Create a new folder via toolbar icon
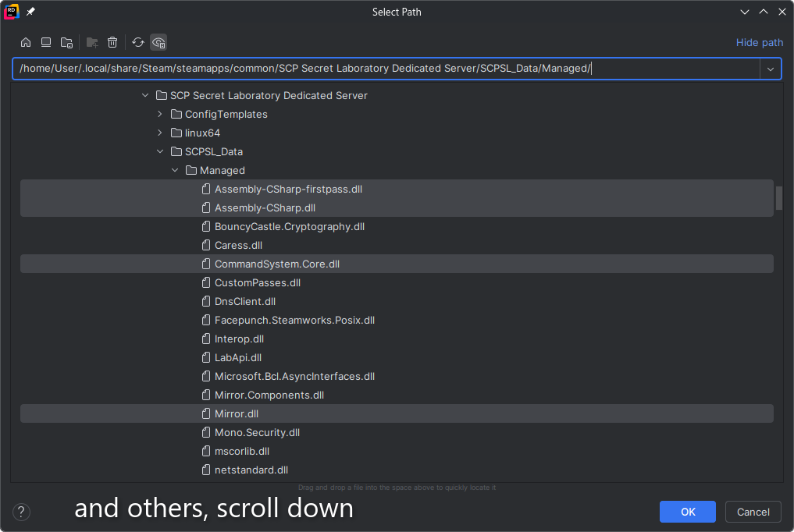This screenshot has width=794, height=532. coord(92,42)
